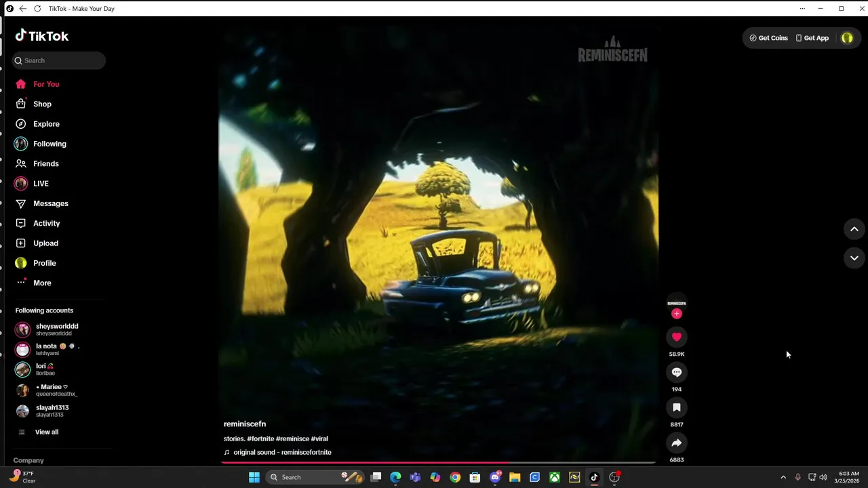Click the taskbar Search box

316,477
